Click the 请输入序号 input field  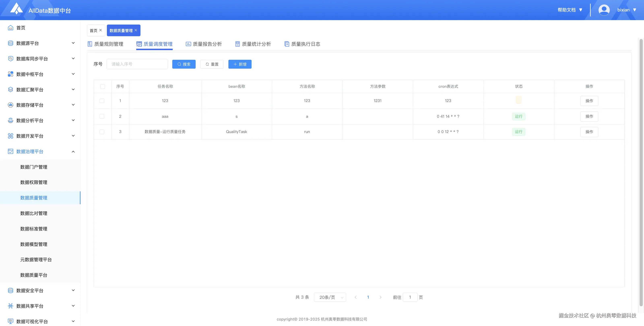coord(137,64)
